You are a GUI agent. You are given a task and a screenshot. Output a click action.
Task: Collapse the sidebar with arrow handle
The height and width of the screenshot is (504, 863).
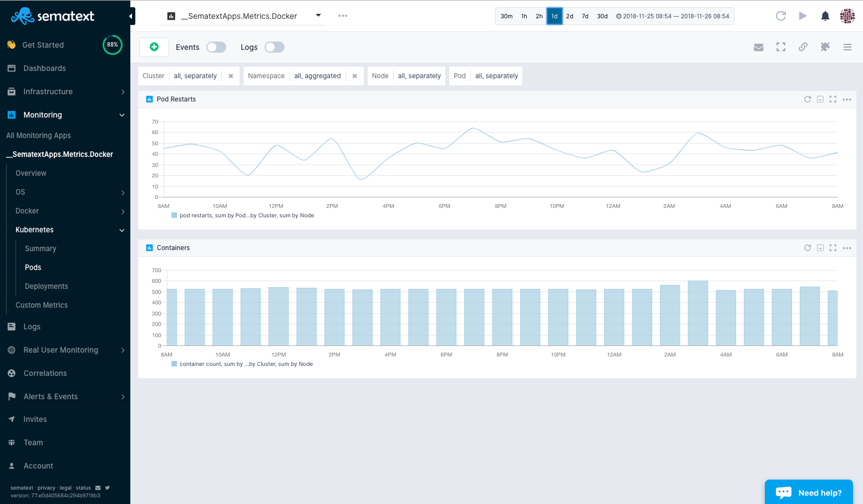click(131, 16)
